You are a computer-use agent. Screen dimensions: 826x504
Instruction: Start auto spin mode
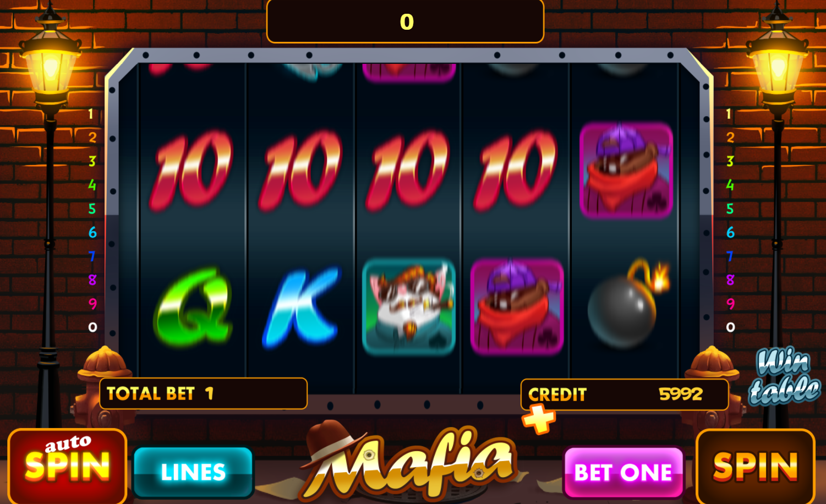(67, 466)
